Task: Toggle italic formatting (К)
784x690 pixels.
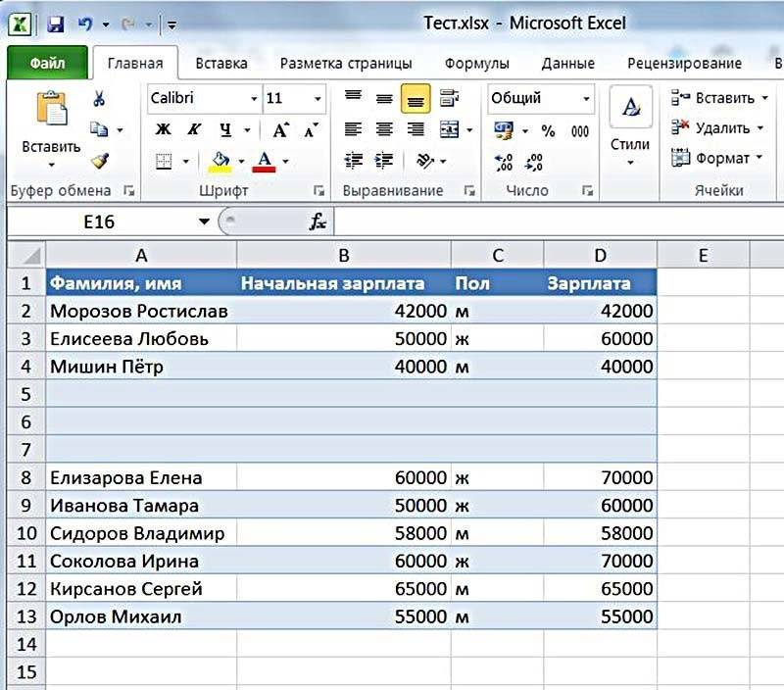Action: (x=194, y=130)
